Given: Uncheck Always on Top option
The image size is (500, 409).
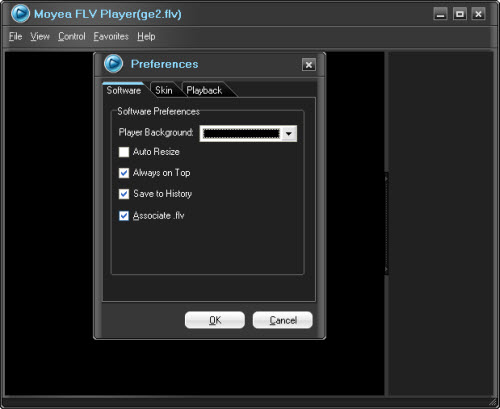Looking at the screenshot, I should pos(124,173).
